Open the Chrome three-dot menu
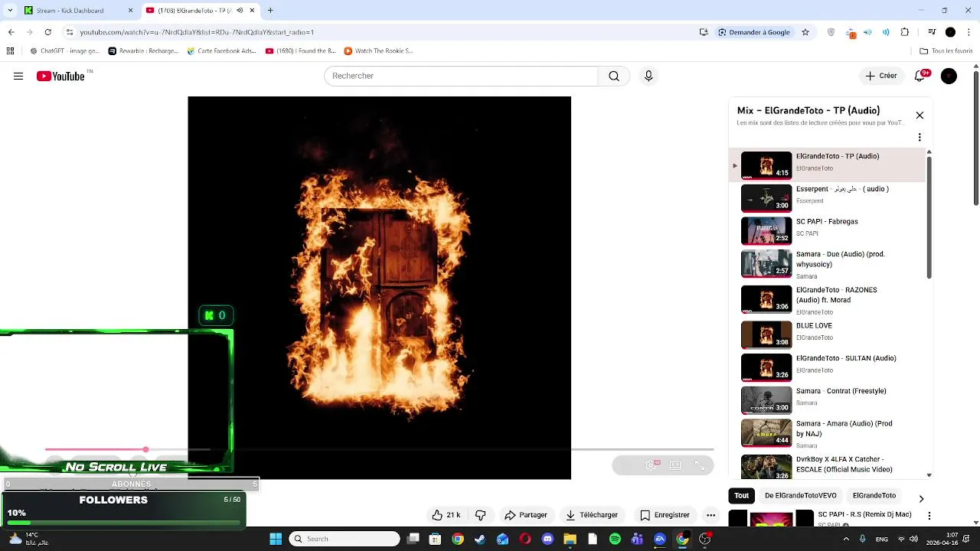This screenshot has width=980, height=551. coord(969,32)
